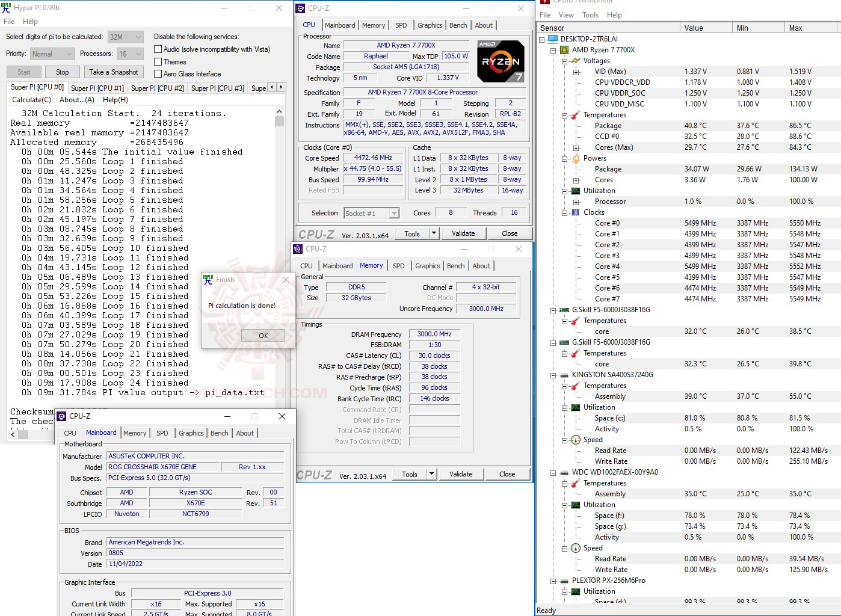The height and width of the screenshot is (616, 841).
Task: Open Graphics tab in CPU-Z Mainboard window
Action: [x=191, y=433]
